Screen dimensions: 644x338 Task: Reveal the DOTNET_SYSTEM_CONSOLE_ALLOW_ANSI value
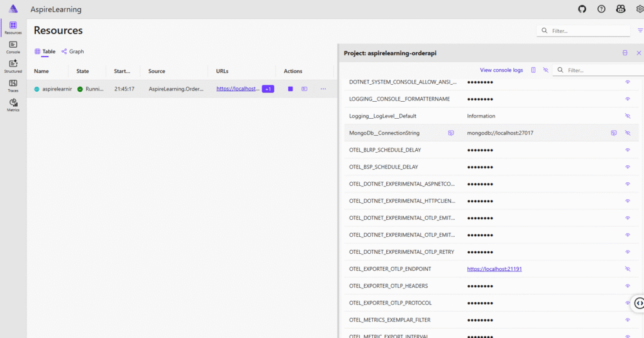click(628, 82)
